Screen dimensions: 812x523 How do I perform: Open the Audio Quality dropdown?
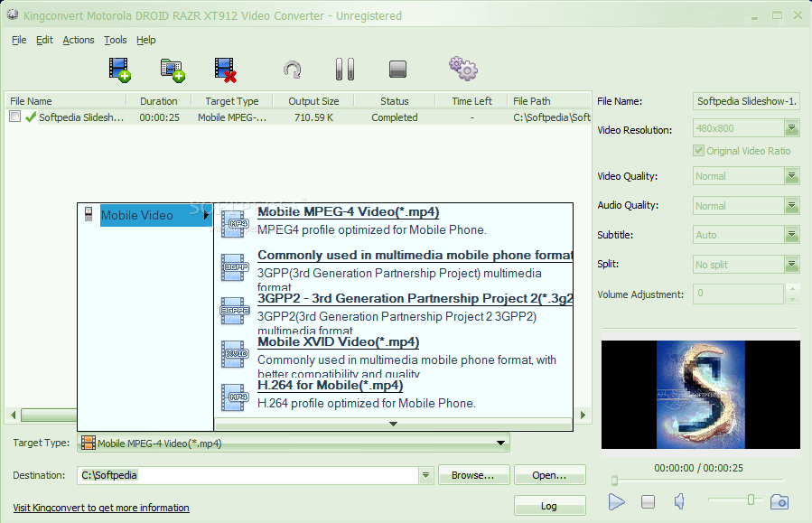pyautogui.click(x=792, y=206)
